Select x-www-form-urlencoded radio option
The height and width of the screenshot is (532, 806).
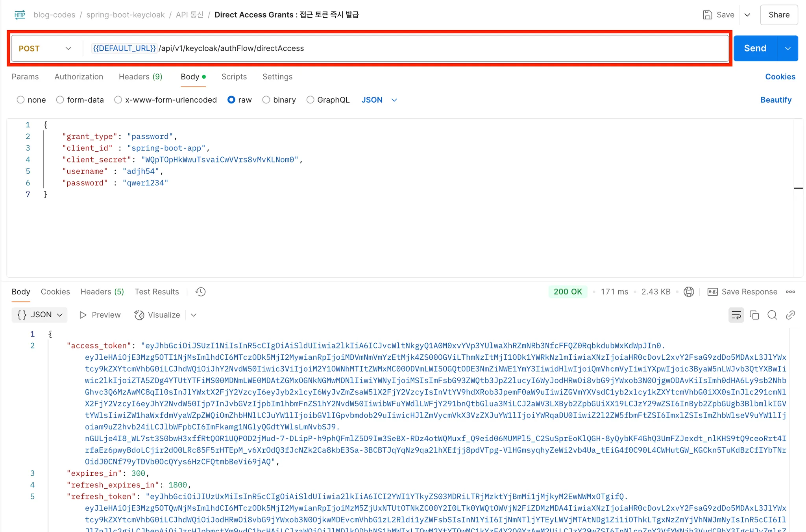118,100
